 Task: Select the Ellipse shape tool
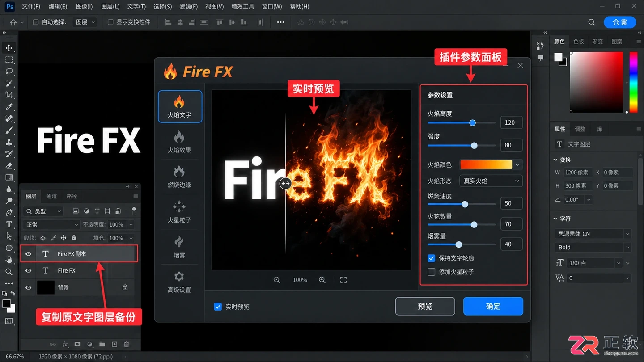[x=9, y=248]
